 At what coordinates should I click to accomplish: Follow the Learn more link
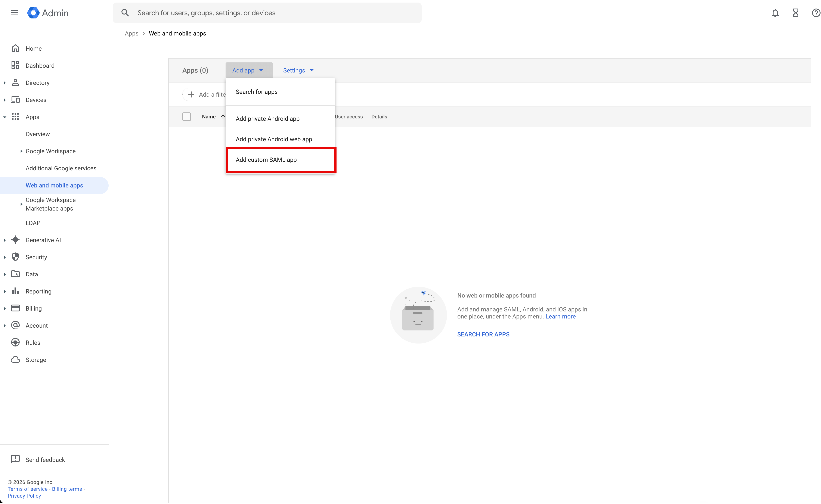[x=560, y=316]
